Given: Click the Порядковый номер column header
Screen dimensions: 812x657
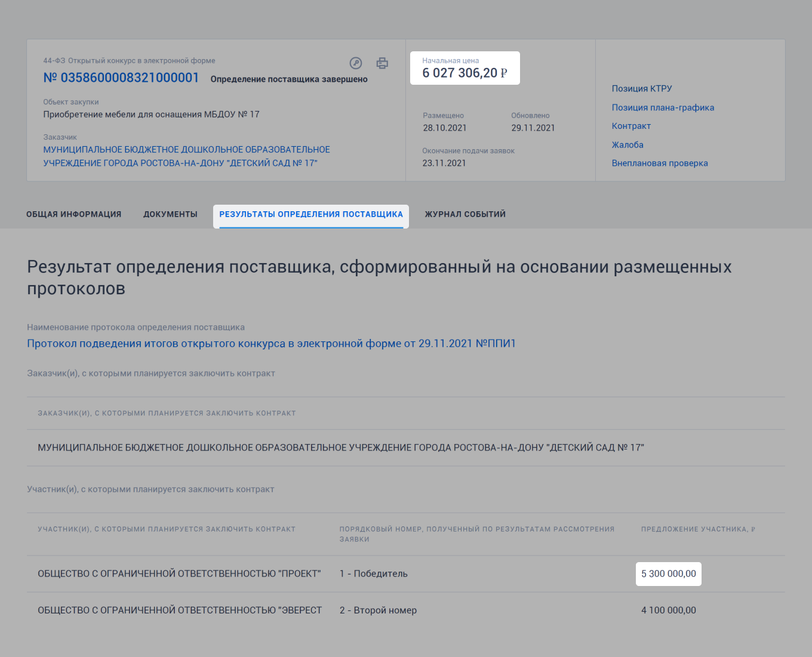Looking at the screenshot, I should click(477, 534).
